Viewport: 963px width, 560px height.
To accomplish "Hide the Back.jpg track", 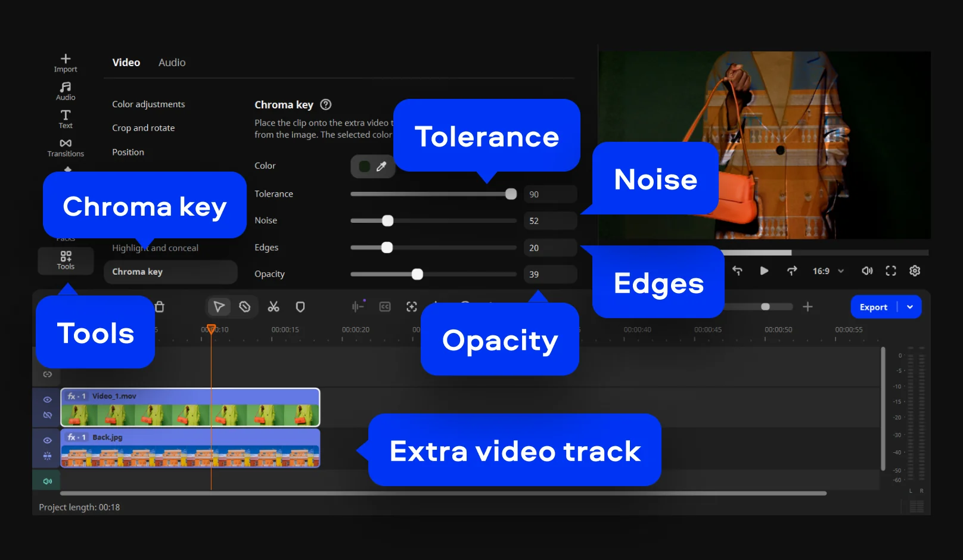I will tap(48, 440).
